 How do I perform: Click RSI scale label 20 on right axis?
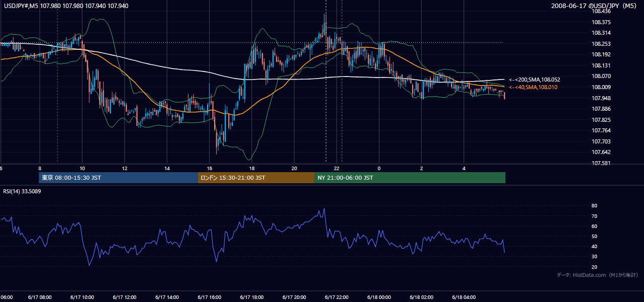pos(594,267)
